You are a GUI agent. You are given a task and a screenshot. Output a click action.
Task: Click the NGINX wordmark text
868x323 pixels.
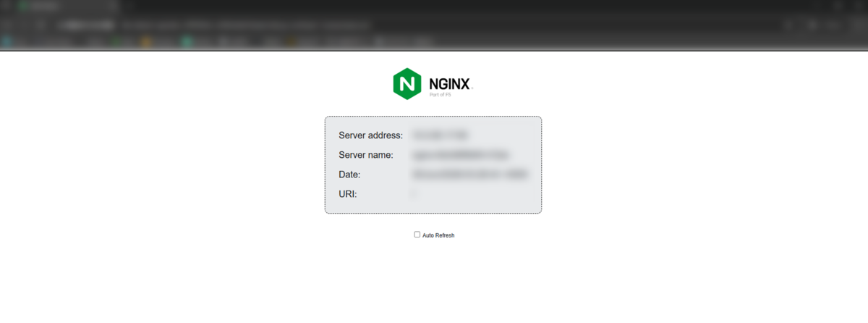(x=451, y=84)
